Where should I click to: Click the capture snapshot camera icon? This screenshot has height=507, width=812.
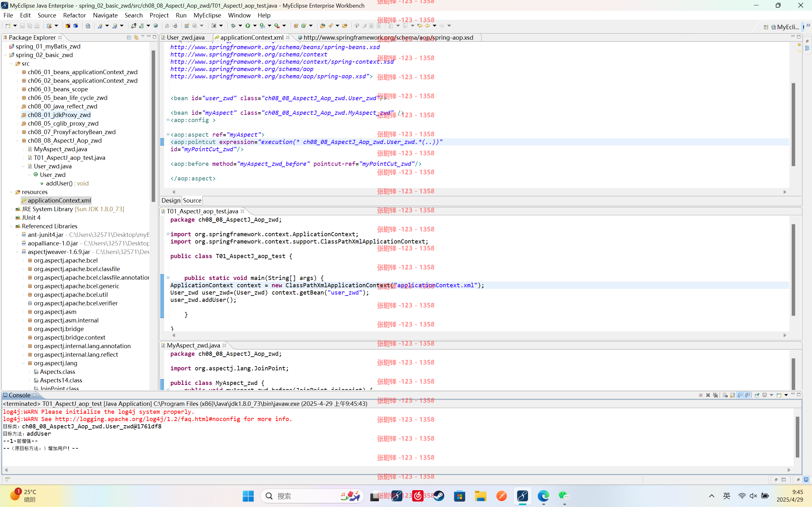click(214, 26)
